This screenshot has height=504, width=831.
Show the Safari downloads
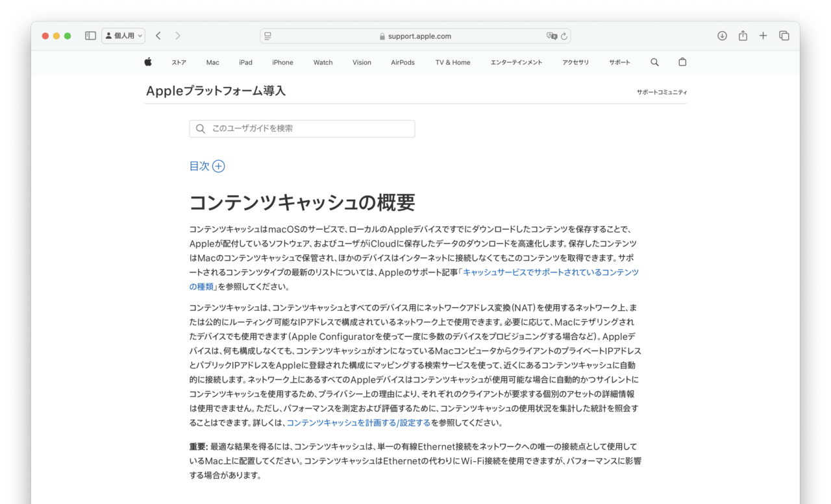[x=722, y=36]
